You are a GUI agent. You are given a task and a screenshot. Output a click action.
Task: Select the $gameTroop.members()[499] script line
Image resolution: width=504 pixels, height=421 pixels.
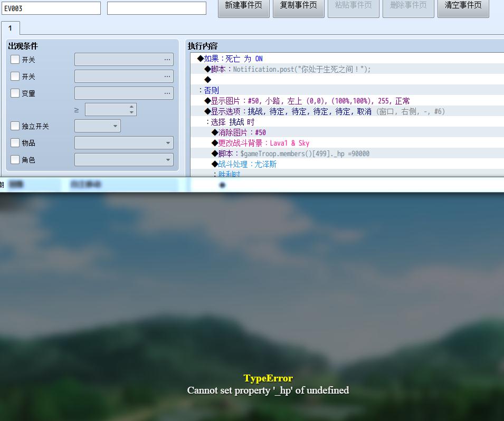(x=347, y=154)
